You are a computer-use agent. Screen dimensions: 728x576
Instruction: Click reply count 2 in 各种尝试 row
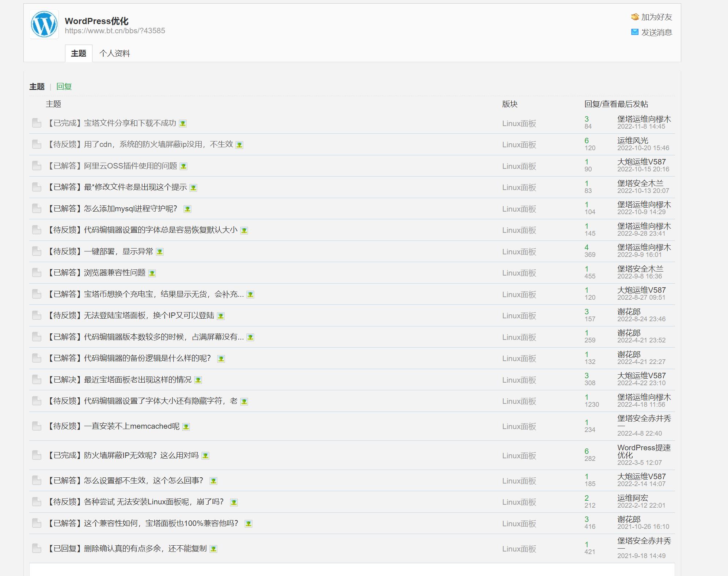coord(587,498)
